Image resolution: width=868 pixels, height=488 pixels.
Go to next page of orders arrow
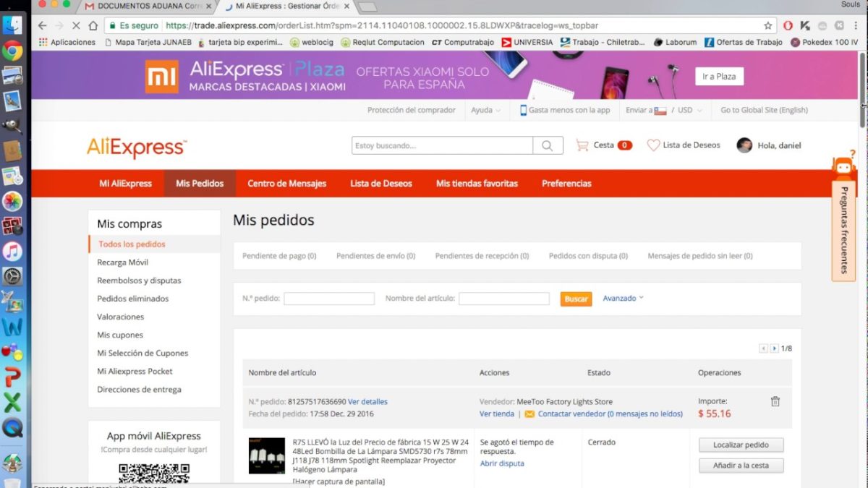[x=774, y=348]
